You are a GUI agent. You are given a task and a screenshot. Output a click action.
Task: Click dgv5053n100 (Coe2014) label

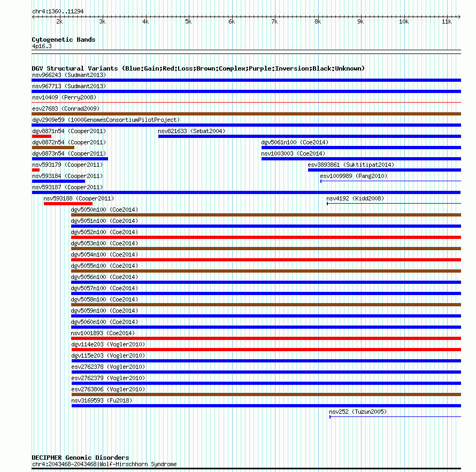[104, 243]
